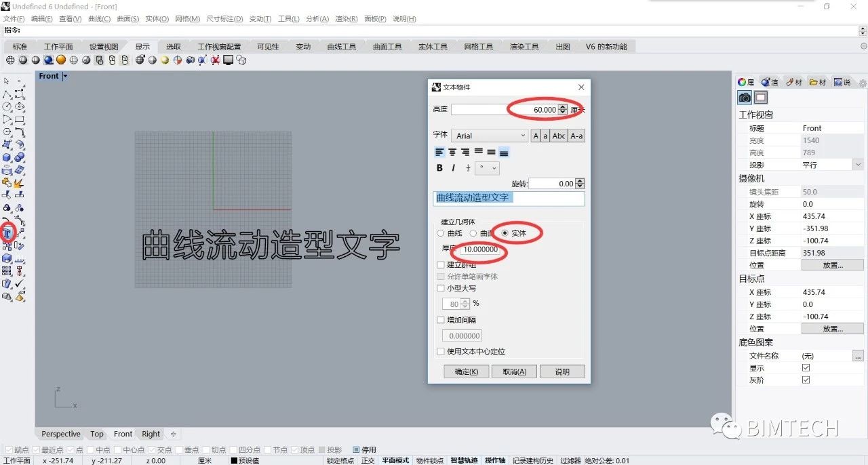Open the Front viewport title dropdown arrow
This screenshot has width=868, height=465.
tap(65, 77)
